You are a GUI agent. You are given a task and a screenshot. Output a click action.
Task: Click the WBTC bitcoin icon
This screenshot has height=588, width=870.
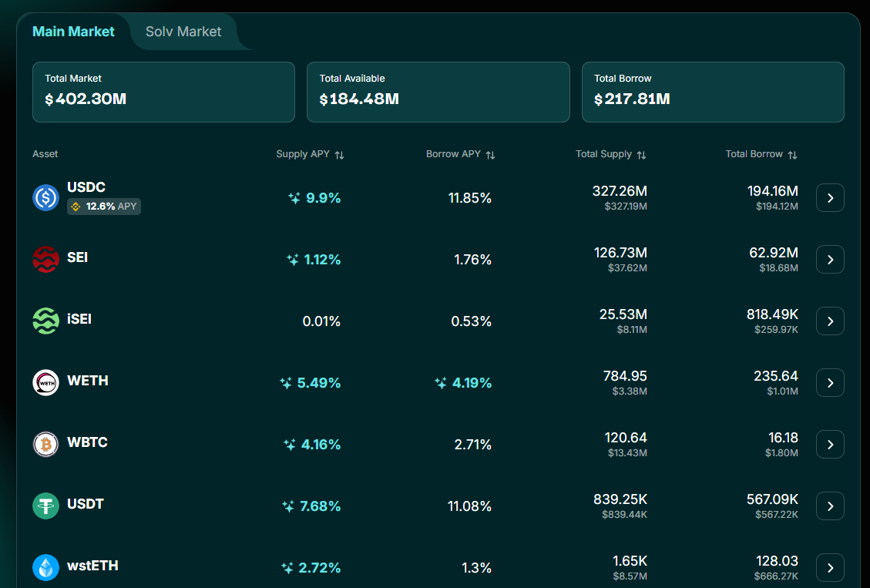(x=45, y=444)
